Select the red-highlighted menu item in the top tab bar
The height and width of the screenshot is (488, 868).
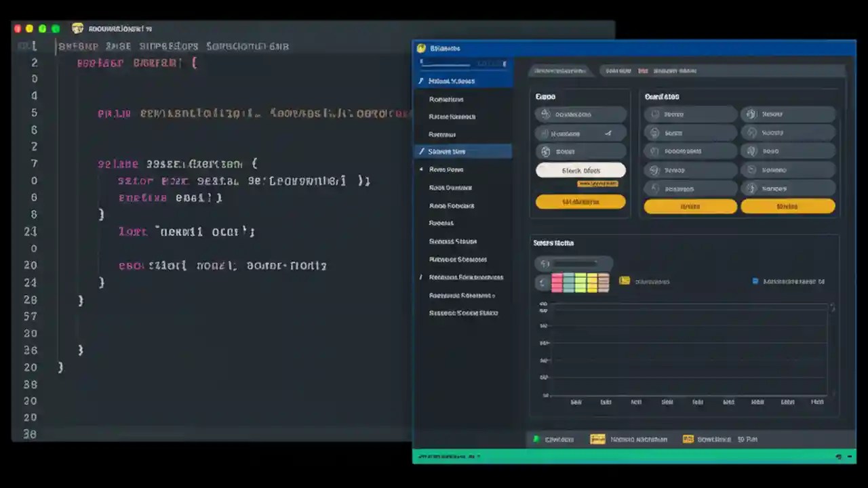coord(643,70)
